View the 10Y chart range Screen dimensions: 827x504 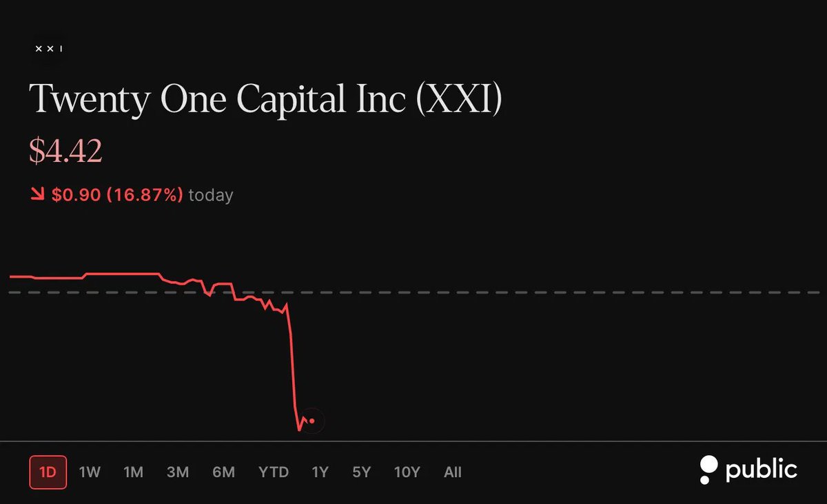(x=407, y=472)
